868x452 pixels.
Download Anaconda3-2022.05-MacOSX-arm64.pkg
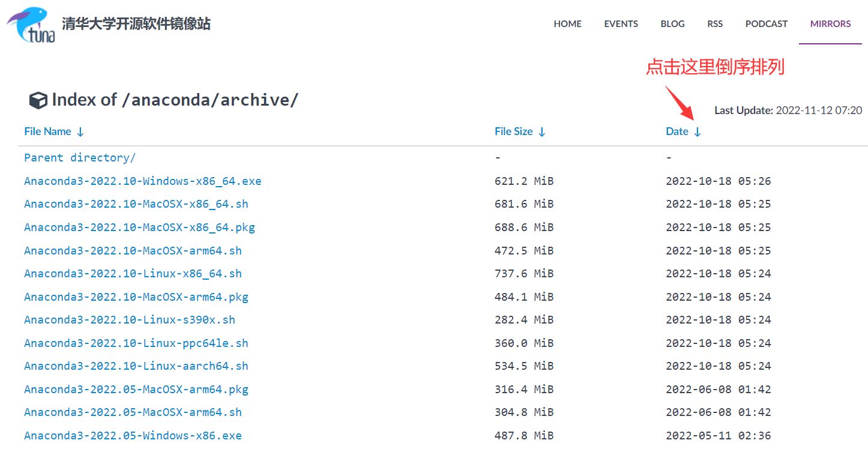pos(136,390)
